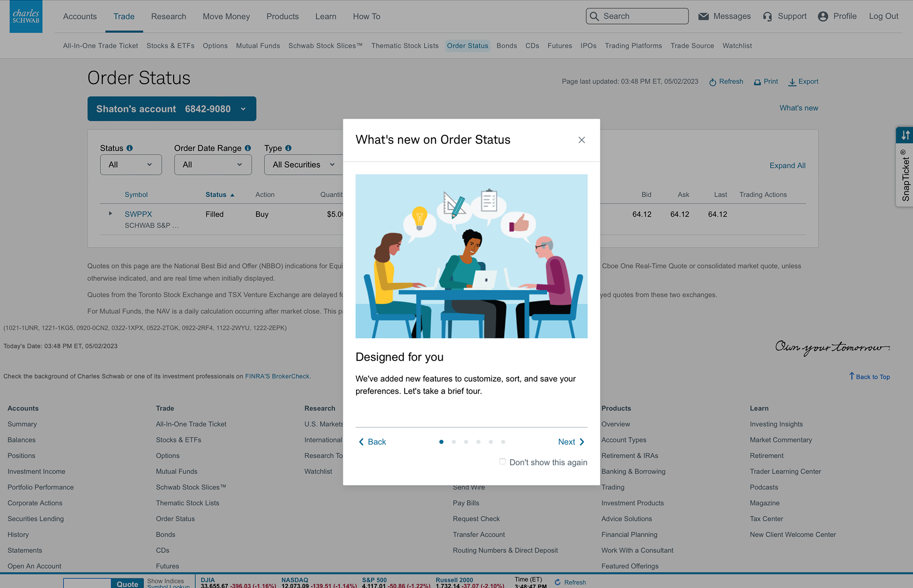Screen dimensions: 913x588
Task: Open Portfolio Performance footer link
Action: pos(40,487)
